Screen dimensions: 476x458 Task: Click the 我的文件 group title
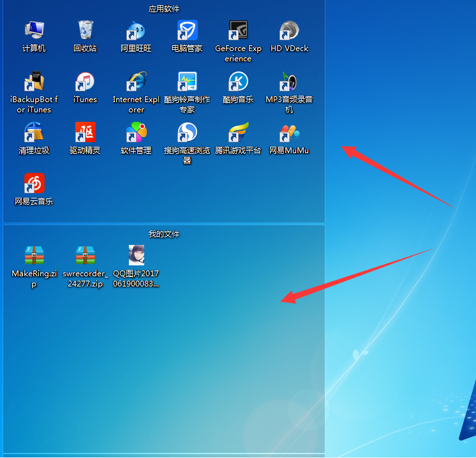point(164,234)
